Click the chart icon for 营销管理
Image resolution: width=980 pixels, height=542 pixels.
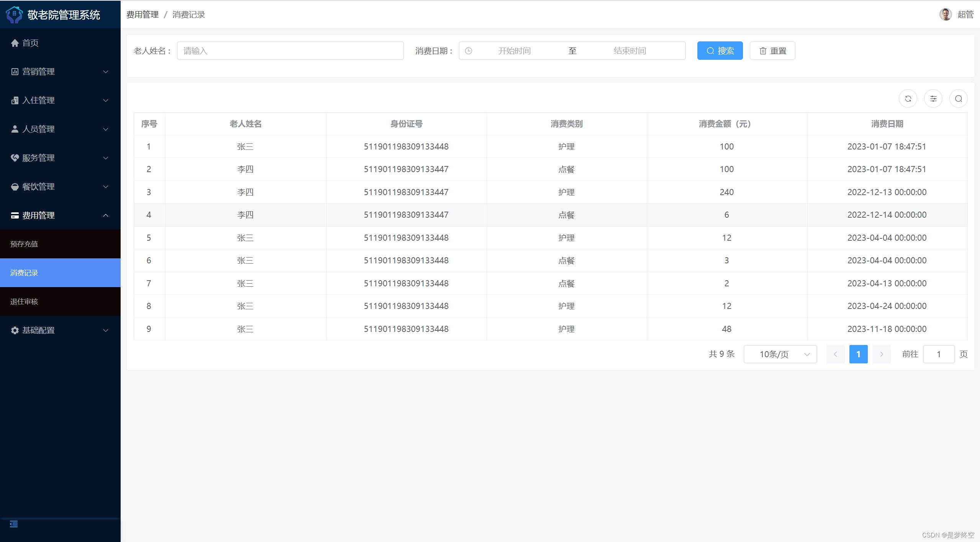[15, 72]
